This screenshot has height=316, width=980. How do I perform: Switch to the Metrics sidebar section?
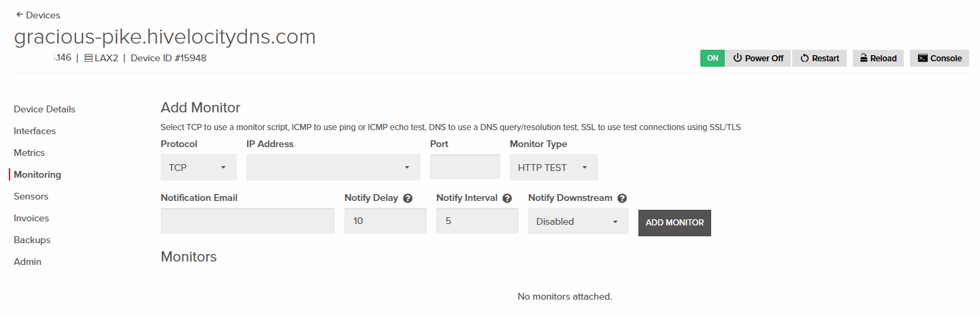pyautogui.click(x=29, y=153)
